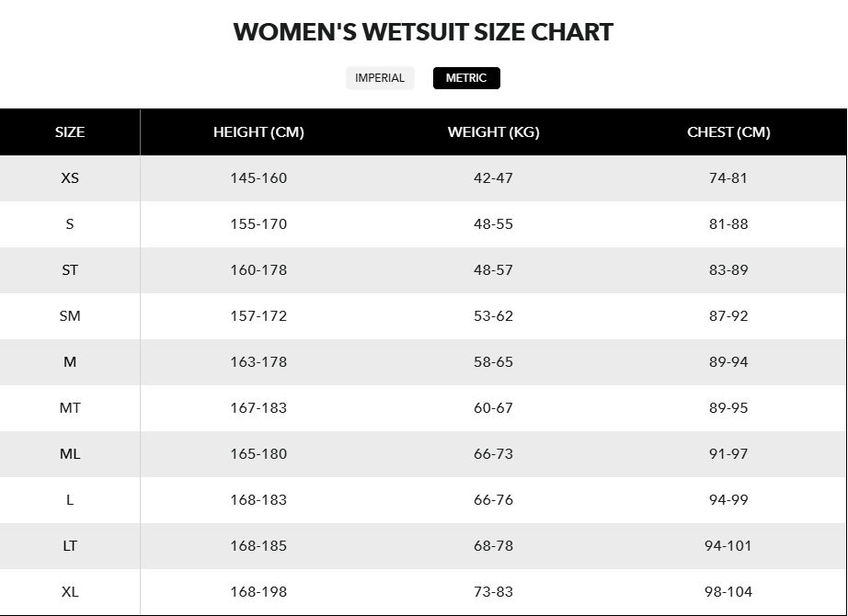Select the XL size row
848x616 pixels.
pyautogui.click(x=69, y=591)
